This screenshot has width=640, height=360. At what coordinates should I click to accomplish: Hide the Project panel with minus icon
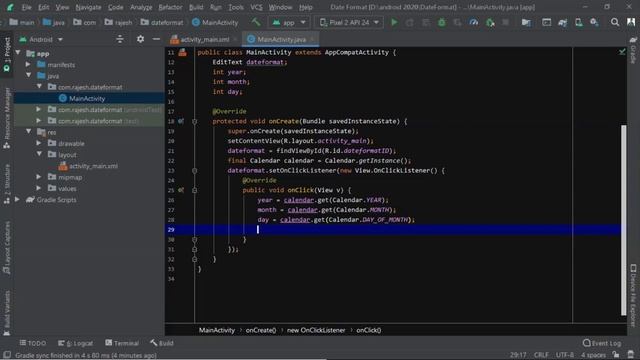[156, 39]
